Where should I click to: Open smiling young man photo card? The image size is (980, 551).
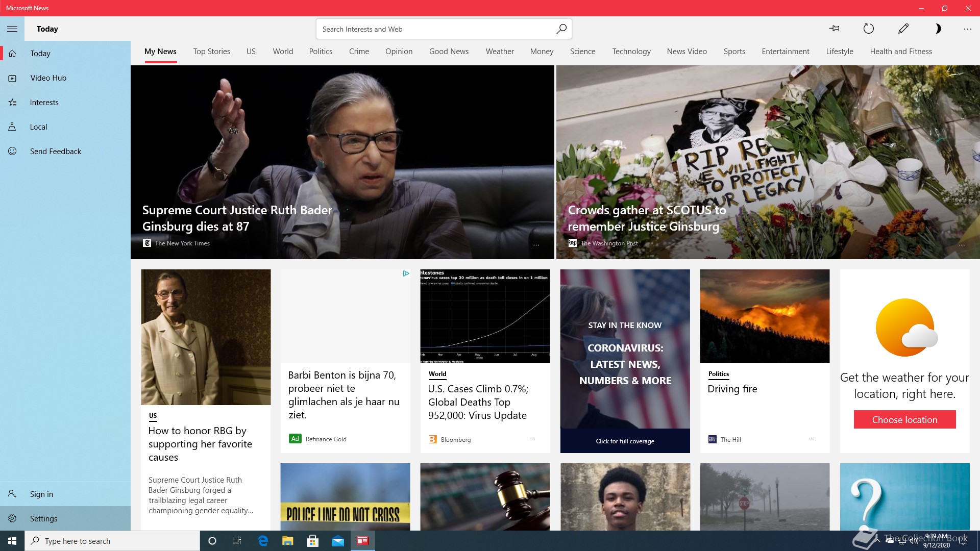(625, 497)
